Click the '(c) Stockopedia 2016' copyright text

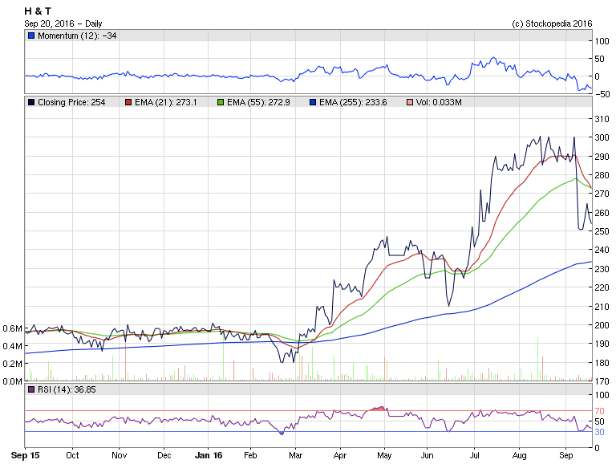pos(552,24)
